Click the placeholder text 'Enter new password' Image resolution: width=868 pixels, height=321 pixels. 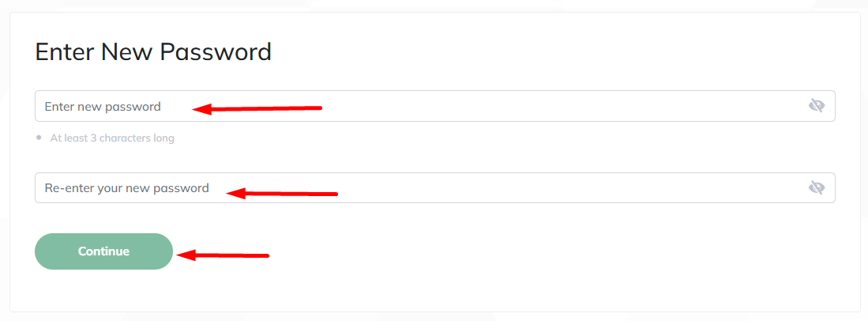pyautogui.click(x=103, y=107)
